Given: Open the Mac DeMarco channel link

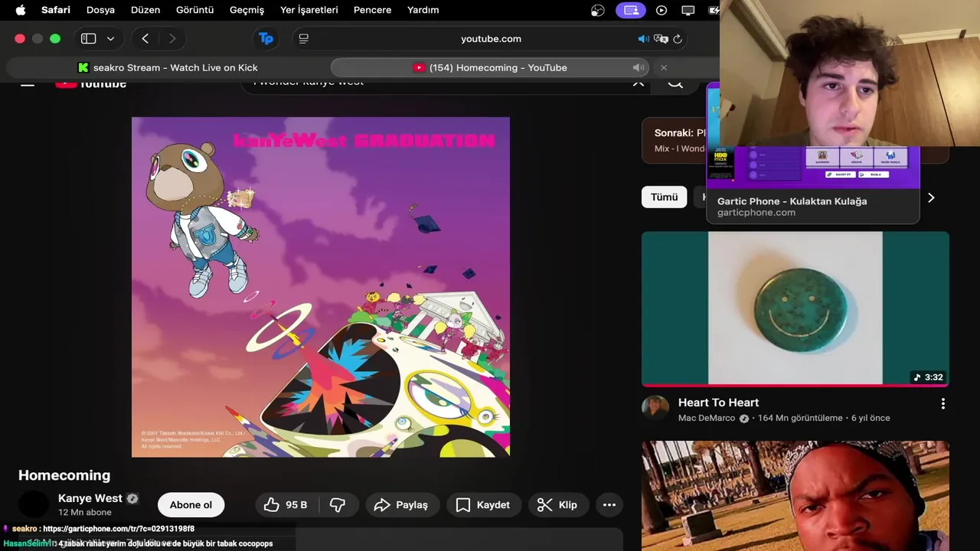Looking at the screenshot, I should [706, 419].
